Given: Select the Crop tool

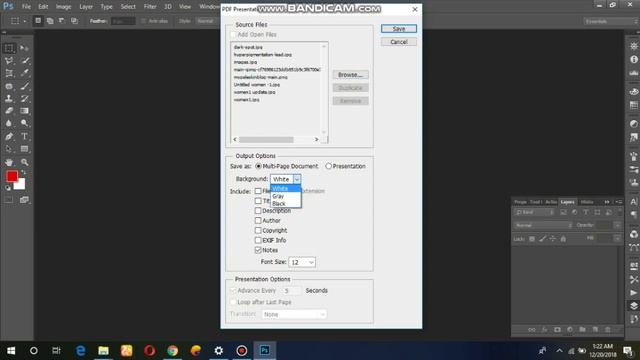Looking at the screenshot, I should (x=9, y=73).
